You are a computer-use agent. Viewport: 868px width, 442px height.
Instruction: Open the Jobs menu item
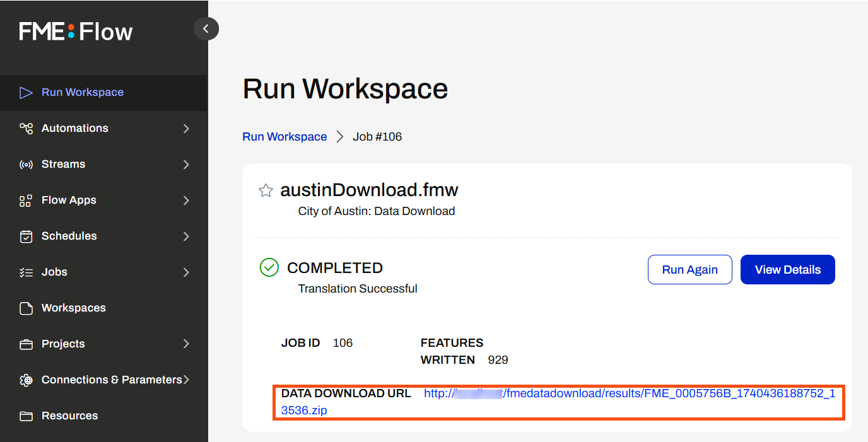(103, 272)
